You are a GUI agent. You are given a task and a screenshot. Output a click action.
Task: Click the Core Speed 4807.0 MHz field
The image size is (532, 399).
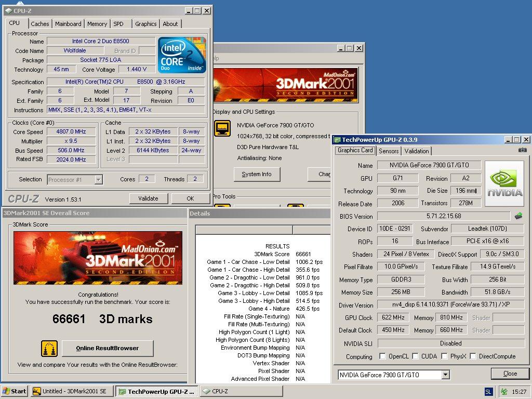tap(71, 131)
